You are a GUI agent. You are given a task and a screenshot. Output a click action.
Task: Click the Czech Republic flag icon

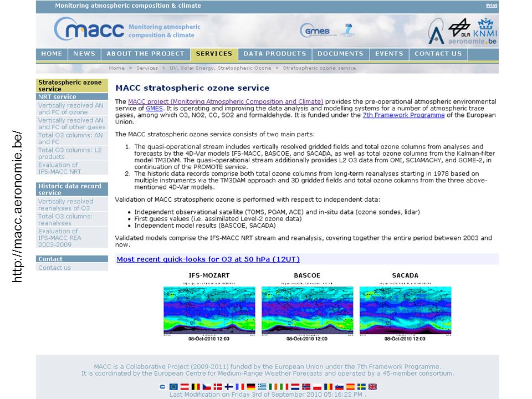[207, 387]
